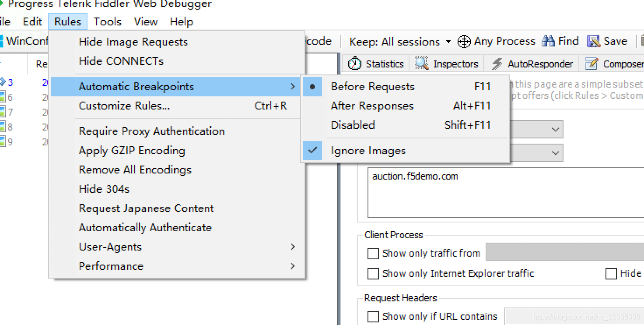Select Before Requests breakpoint option
The height and width of the screenshot is (325, 644).
tap(406, 87)
